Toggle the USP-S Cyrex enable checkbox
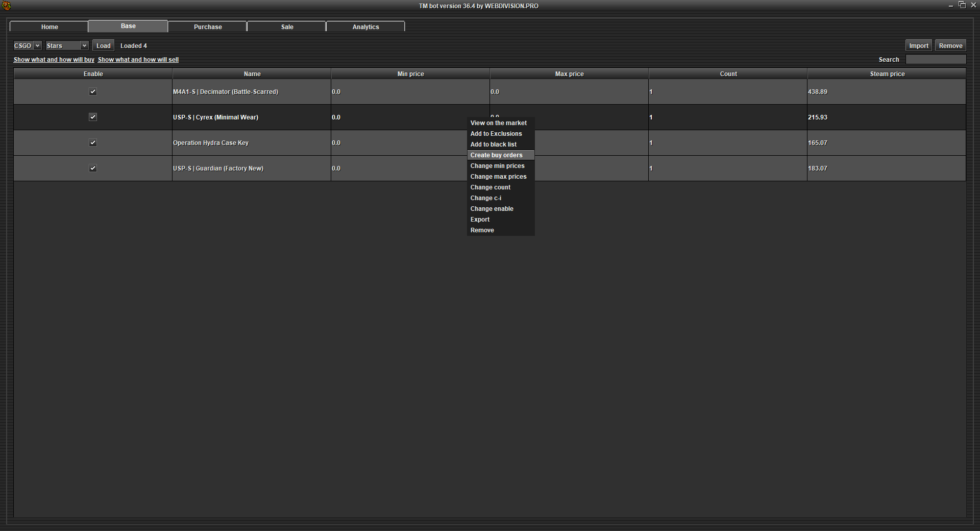Screen dimensions: 980x531 coord(93,117)
